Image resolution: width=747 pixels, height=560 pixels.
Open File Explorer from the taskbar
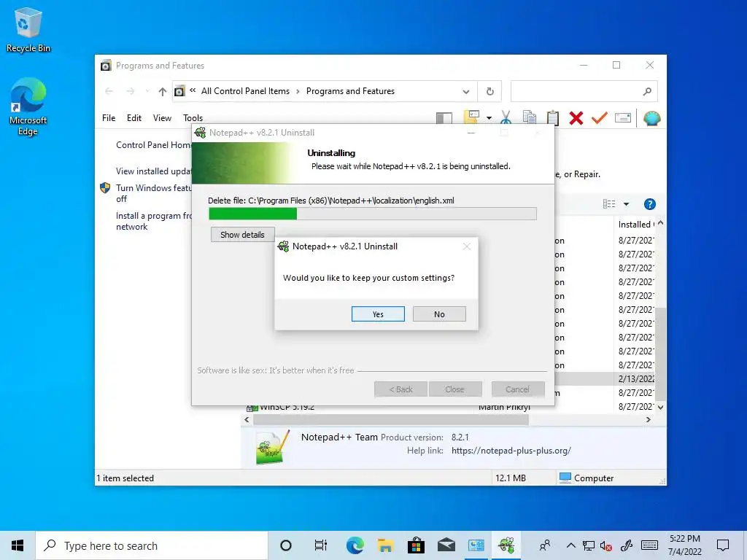pyautogui.click(x=385, y=545)
